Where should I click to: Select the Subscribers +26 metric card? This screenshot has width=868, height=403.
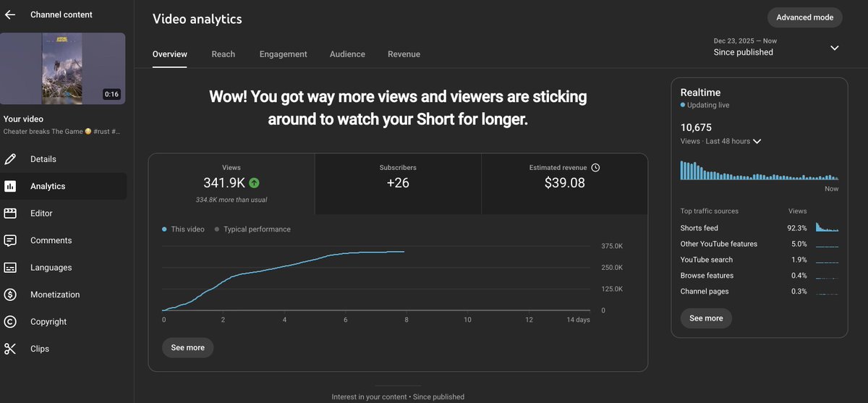398,184
